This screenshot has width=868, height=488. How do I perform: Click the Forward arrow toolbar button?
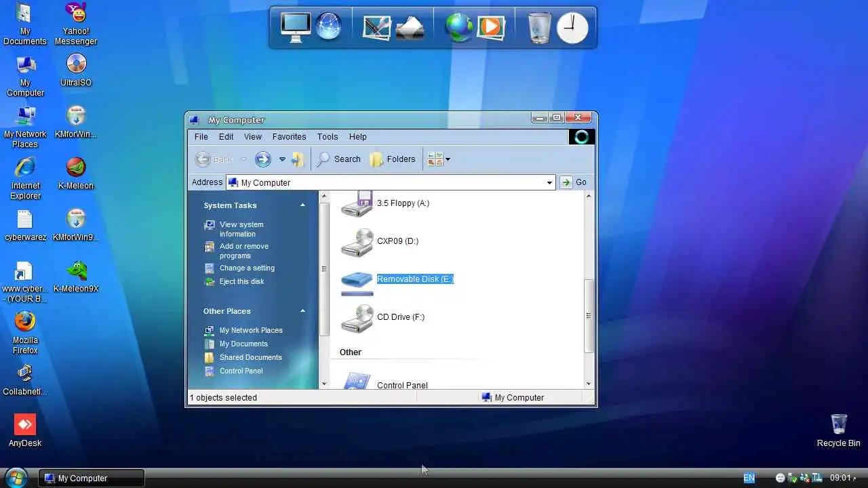pos(262,159)
